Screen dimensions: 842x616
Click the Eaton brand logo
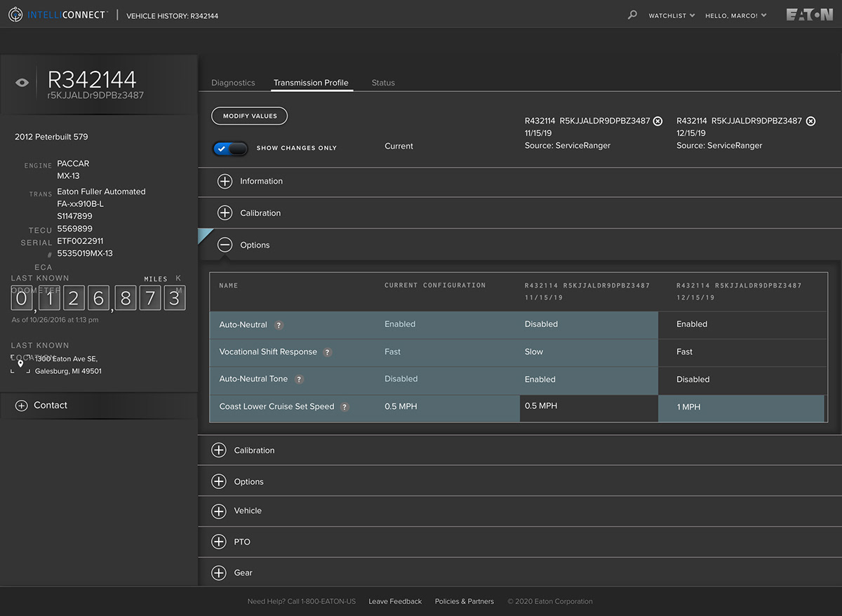(809, 15)
